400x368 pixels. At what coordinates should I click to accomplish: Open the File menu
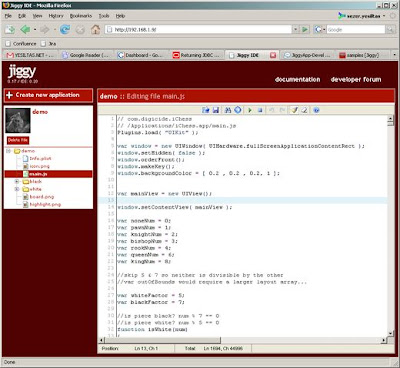[8, 16]
